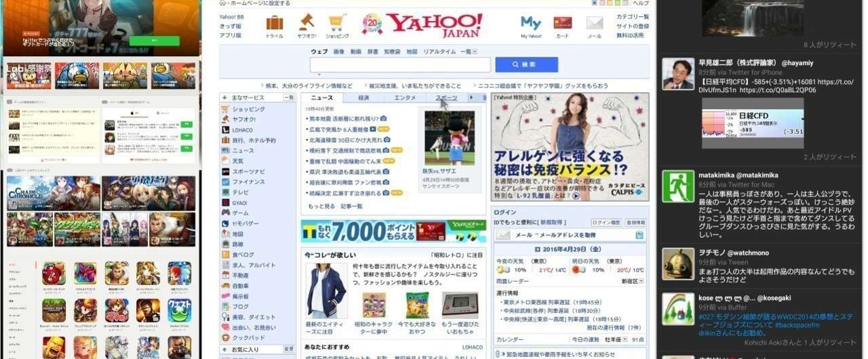This screenshot has height=359, width=868.
Task: Open the アレルゲン CALPIS advertisement banner
Action: [570, 147]
